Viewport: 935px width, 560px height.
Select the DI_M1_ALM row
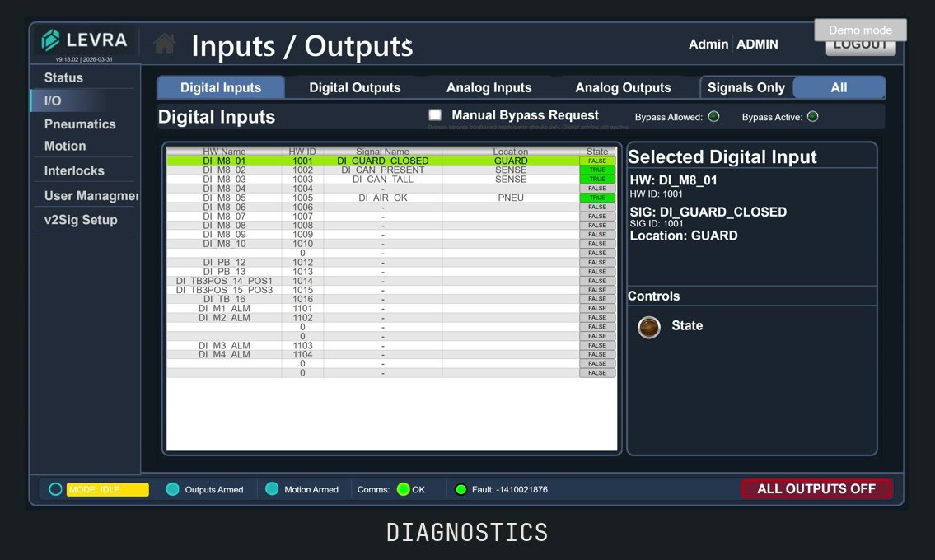point(391,308)
